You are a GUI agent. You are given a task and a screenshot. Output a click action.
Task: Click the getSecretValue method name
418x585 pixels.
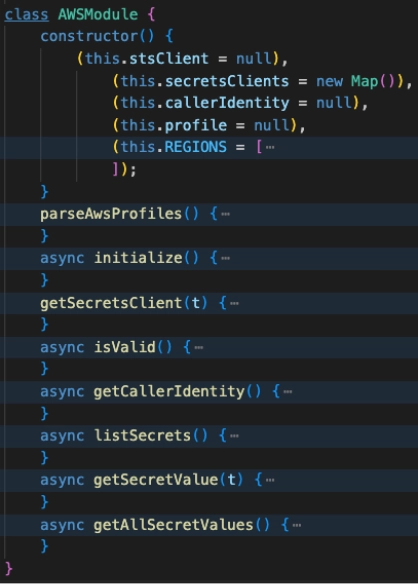(156, 480)
